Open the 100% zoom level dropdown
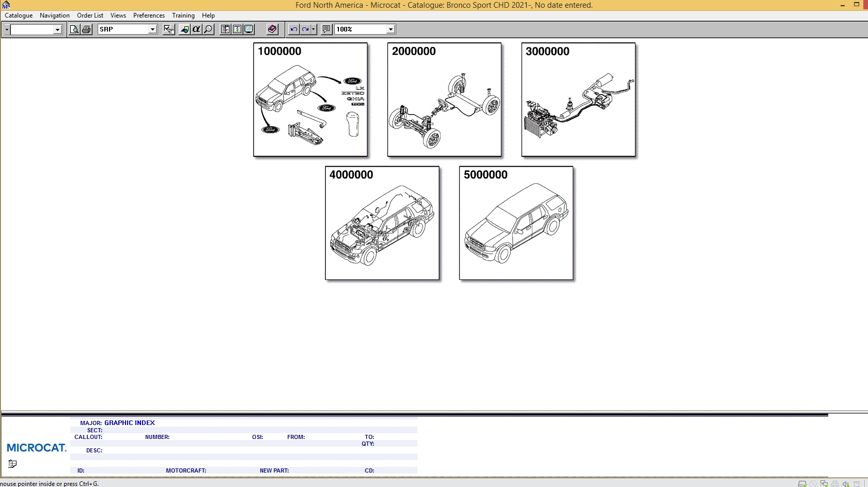The height and width of the screenshot is (487, 868). point(391,29)
